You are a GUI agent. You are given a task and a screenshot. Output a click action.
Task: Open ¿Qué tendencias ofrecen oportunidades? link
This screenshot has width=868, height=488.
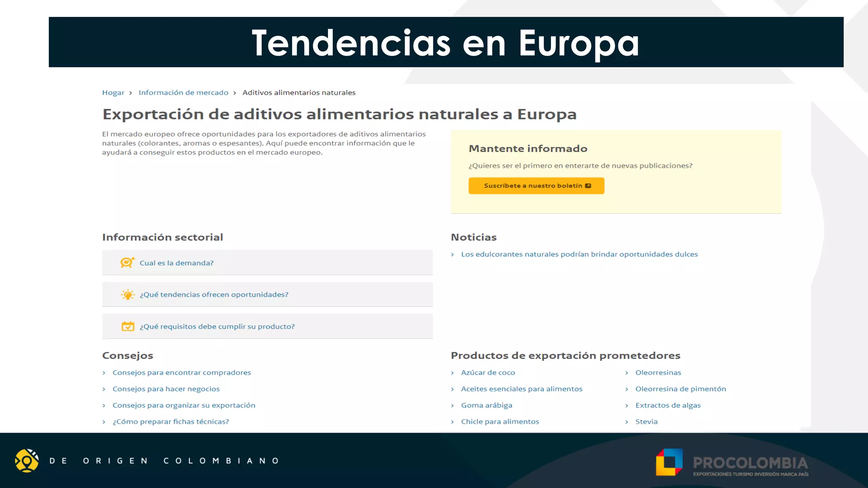pyautogui.click(x=267, y=294)
